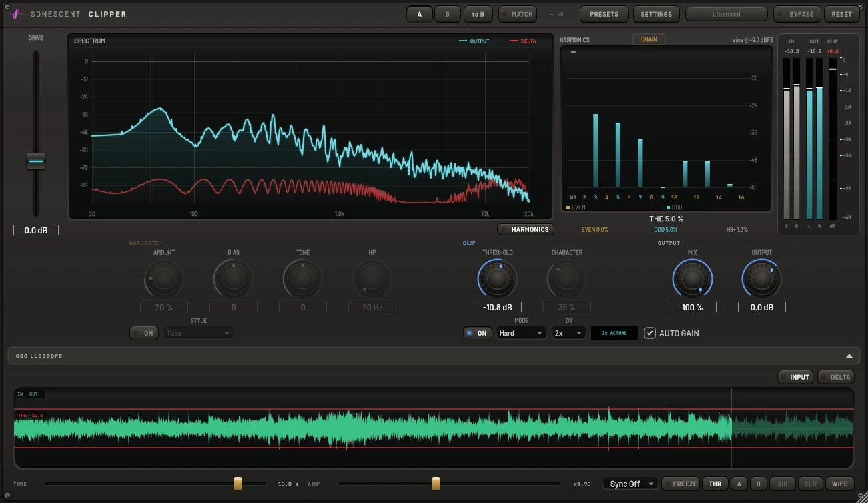Toggle the Clip section ON switch
The width and height of the screenshot is (868, 503).
click(x=478, y=333)
